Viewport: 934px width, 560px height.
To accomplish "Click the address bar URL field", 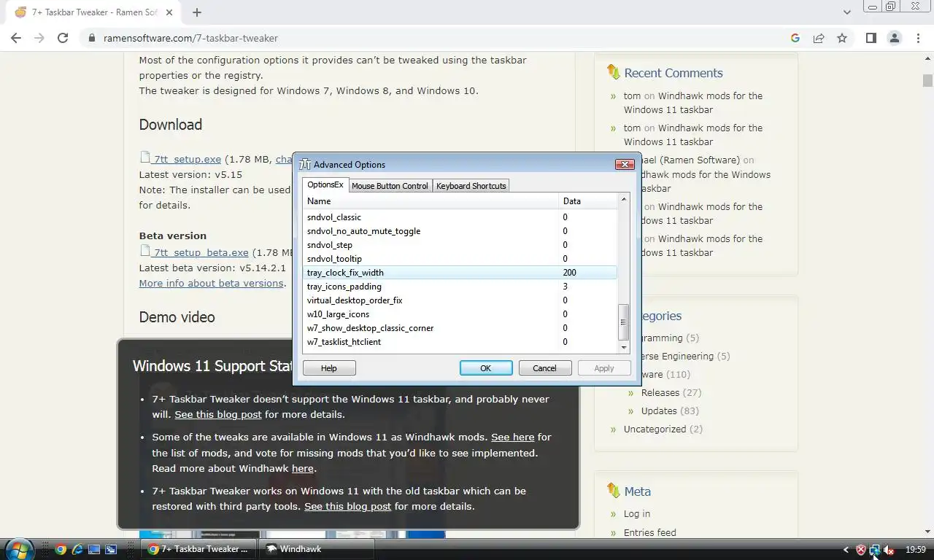I will point(438,38).
